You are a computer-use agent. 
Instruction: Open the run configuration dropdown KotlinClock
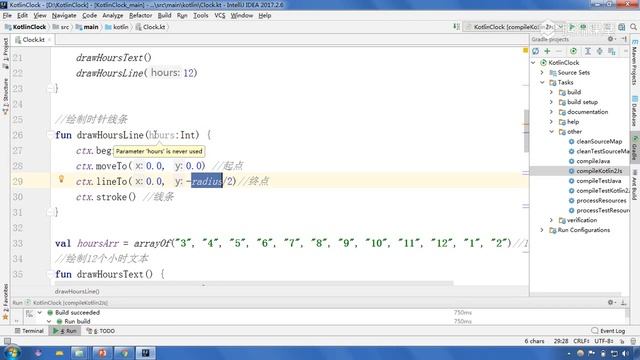click(x=515, y=27)
